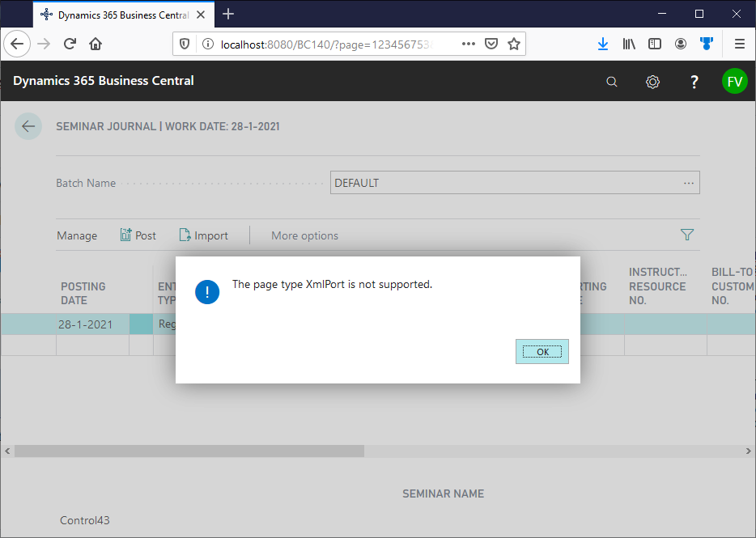
Task: Open the Firefox home page
Action: (x=96, y=44)
